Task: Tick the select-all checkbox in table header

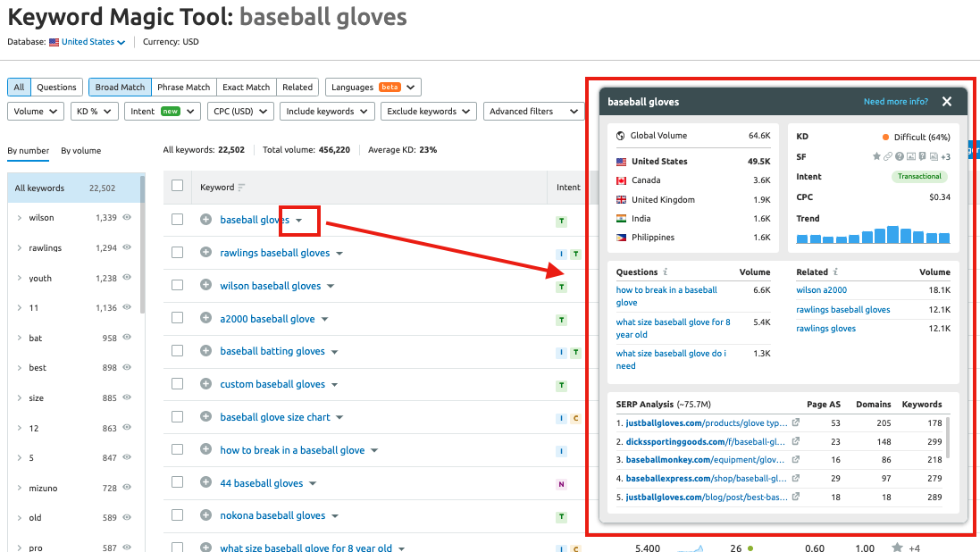Action: pos(177,186)
